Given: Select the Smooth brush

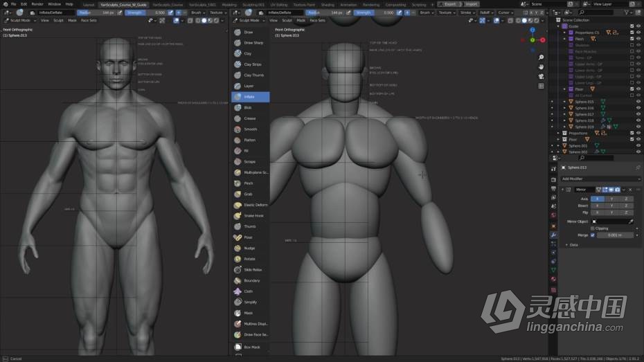Looking at the screenshot, I should (x=250, y=129).
